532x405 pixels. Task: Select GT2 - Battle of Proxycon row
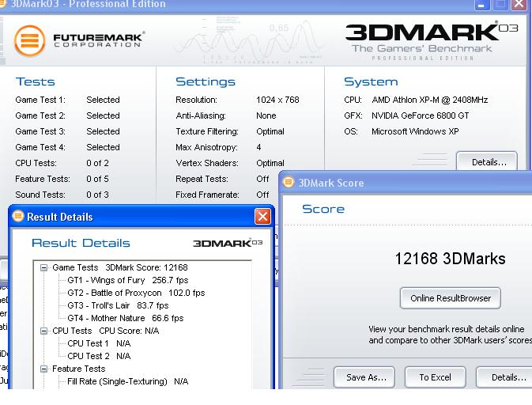(x=136, y=293)
